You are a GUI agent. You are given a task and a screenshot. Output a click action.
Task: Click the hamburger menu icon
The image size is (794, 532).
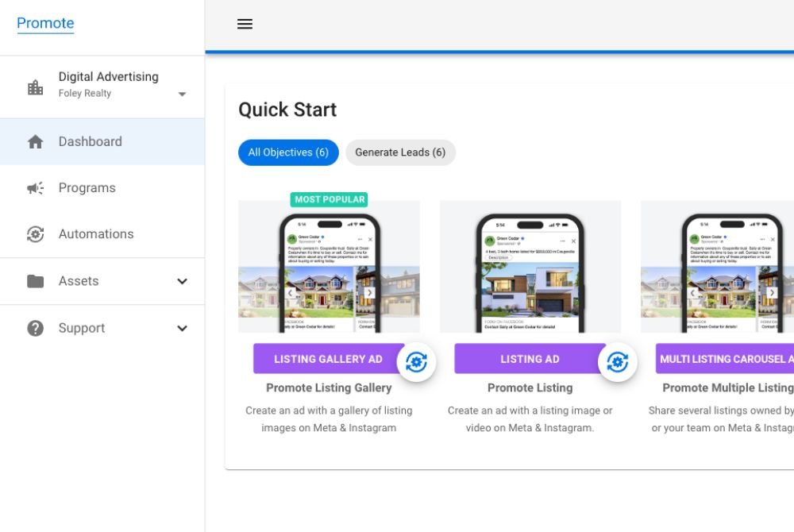click(x=245, y=24)
